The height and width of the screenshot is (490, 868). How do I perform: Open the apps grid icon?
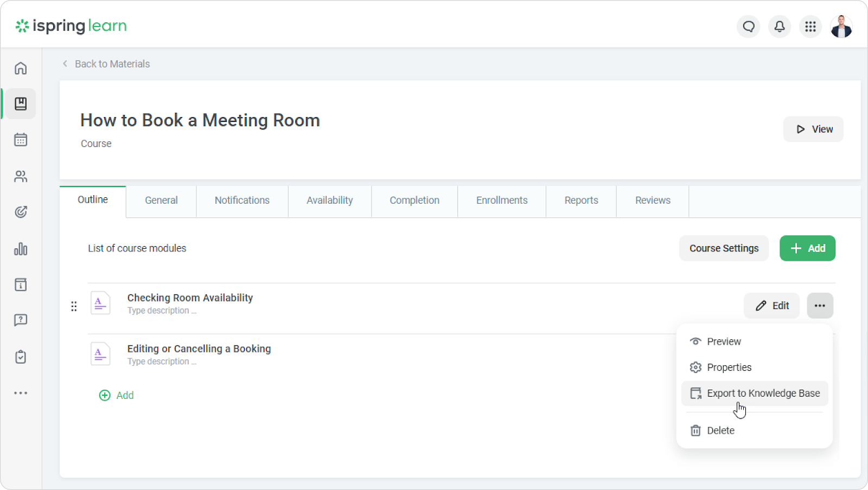810,27
